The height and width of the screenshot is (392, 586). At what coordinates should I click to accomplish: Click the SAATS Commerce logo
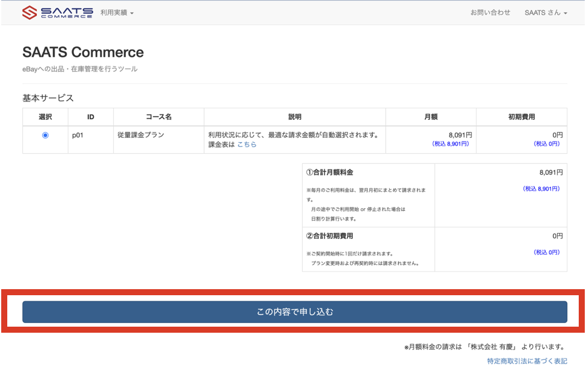(58, 13)
